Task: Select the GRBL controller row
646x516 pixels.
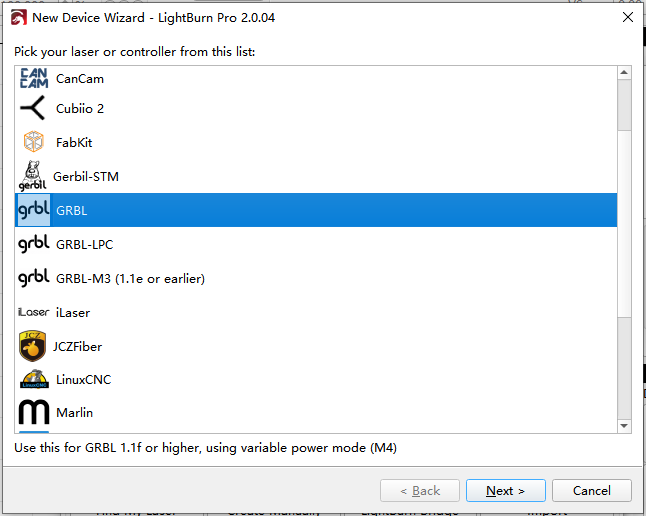Action: click(x=316, y=210)
